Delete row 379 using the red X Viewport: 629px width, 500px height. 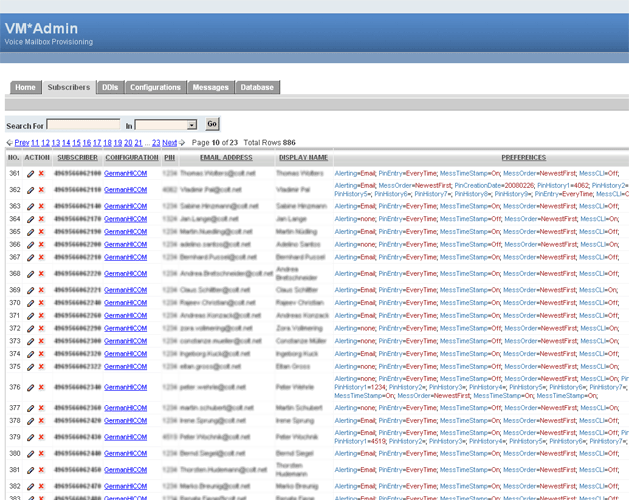point(41,437)
